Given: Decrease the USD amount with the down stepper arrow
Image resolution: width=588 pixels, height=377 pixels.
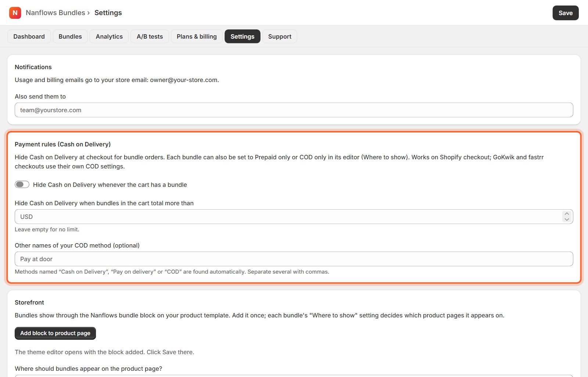Looking at the screenshot, I should coord(567,220).
